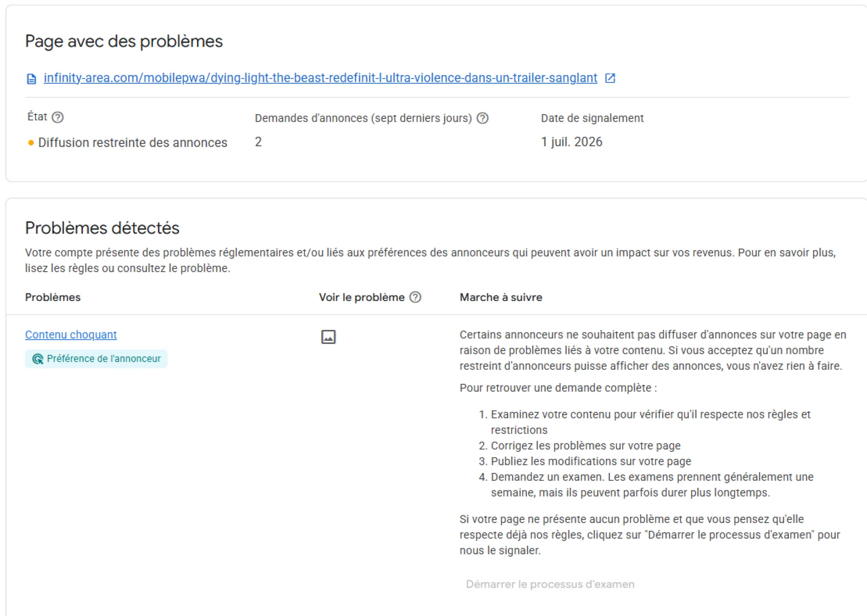This screenshot has width=867, height=616.
Task: Click the Préférence de l'annonceur badge
Action: (x=96, y=359)
